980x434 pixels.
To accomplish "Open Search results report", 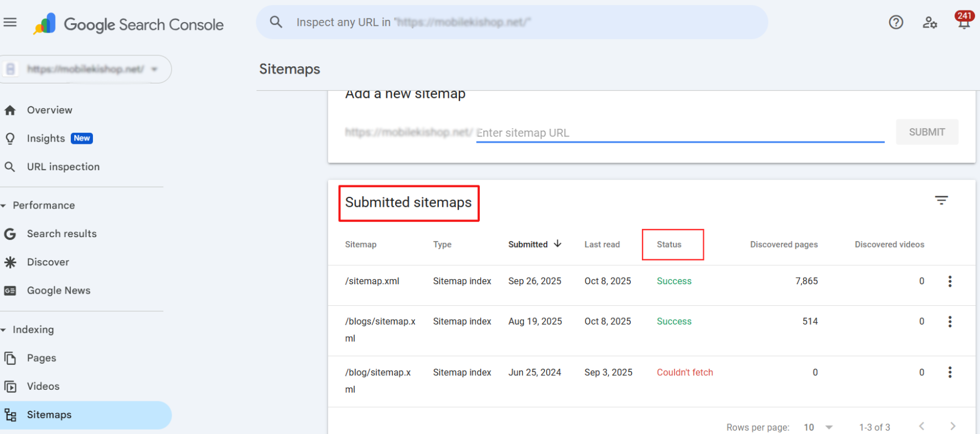I will pyautogui.click(x=62, y=234).
